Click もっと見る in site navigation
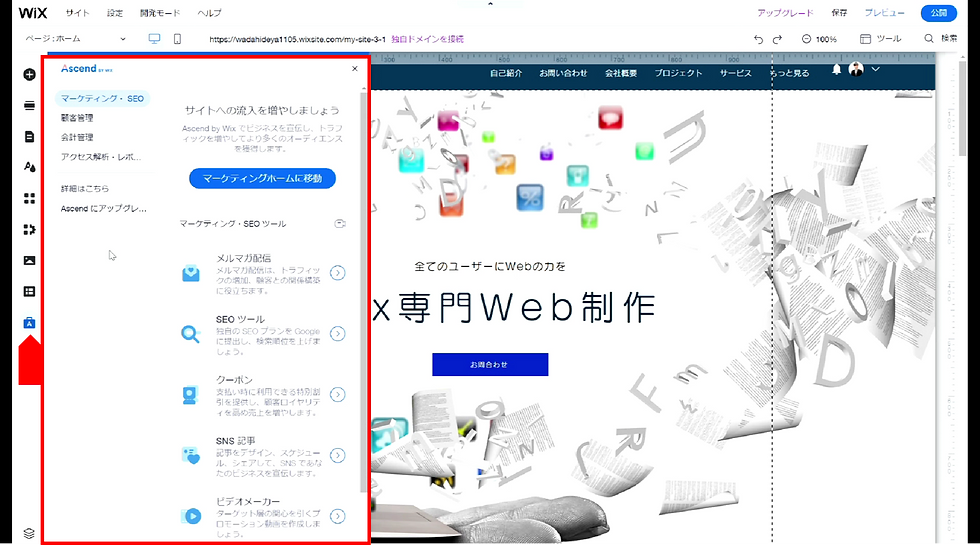 pyautogui.click(x=790, y=73)
